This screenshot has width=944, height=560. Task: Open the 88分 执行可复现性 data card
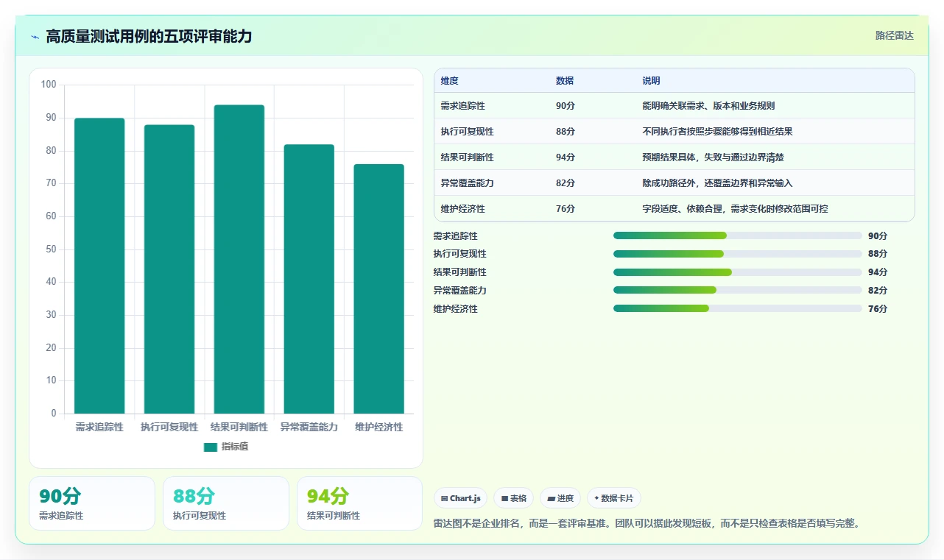coord(226,503)
